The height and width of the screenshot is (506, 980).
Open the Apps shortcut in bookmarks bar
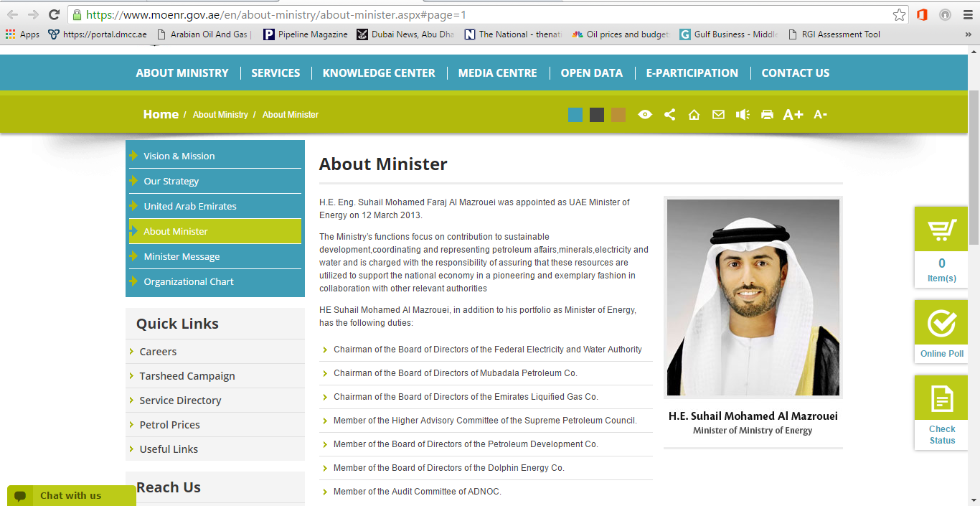tap(22, 34)
